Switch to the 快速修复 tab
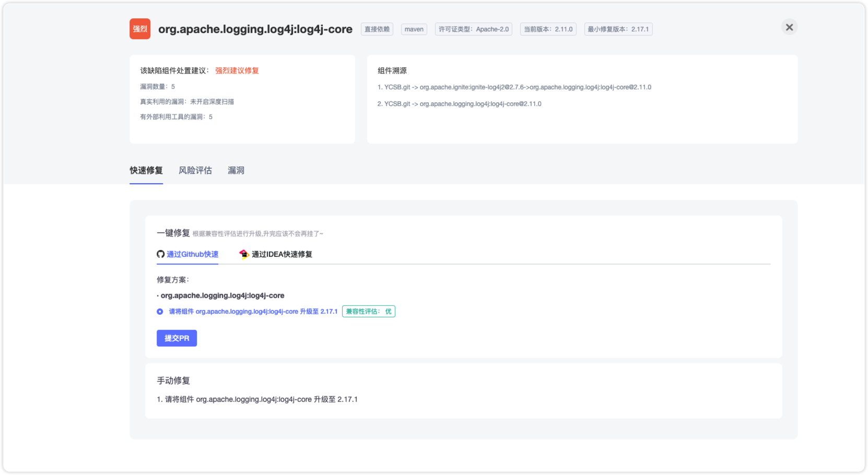This screenshot has width=868, height=475. tap(146, 171)
